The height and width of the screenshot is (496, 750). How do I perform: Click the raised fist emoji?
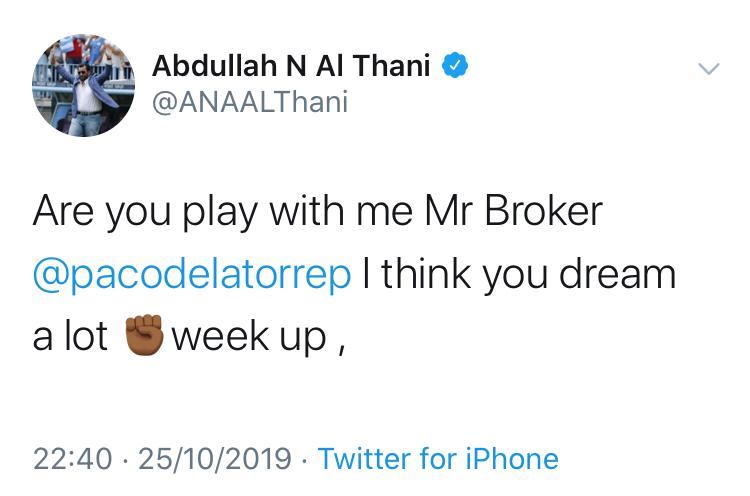click(142, 336)
